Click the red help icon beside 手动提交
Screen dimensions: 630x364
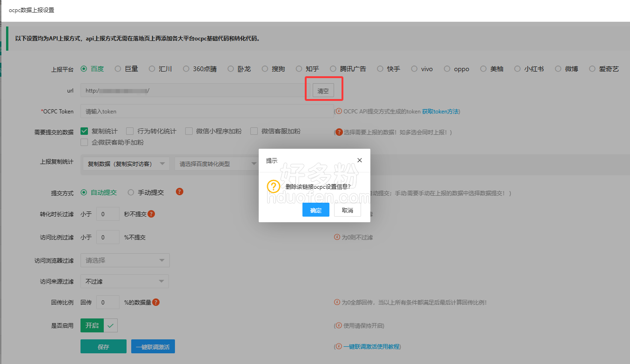point(180,192)
